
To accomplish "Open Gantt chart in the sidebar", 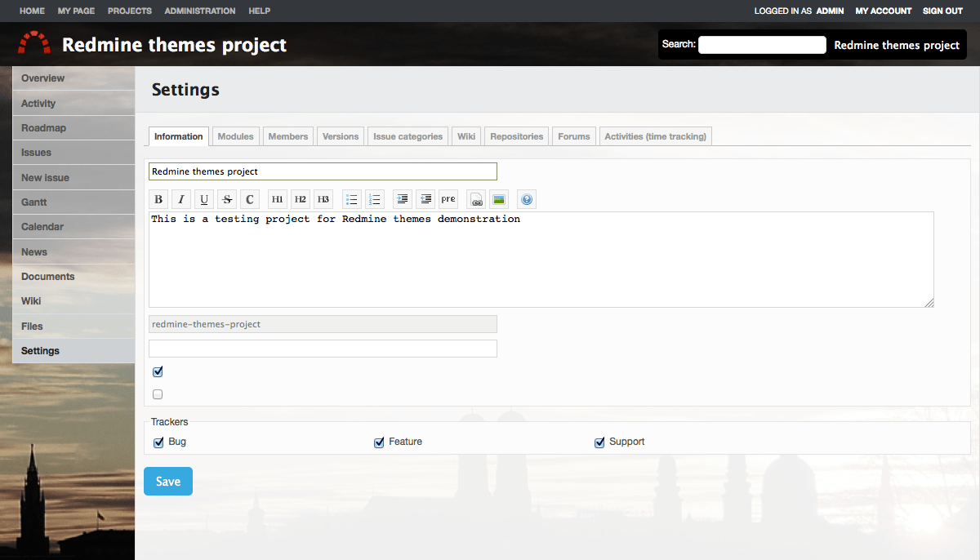I will [73, 202].
